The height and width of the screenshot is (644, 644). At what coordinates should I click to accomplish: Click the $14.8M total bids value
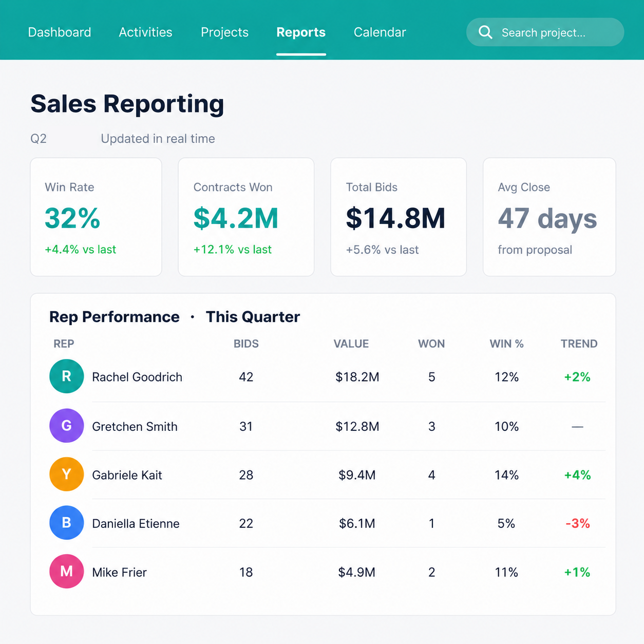coord(395,218)
